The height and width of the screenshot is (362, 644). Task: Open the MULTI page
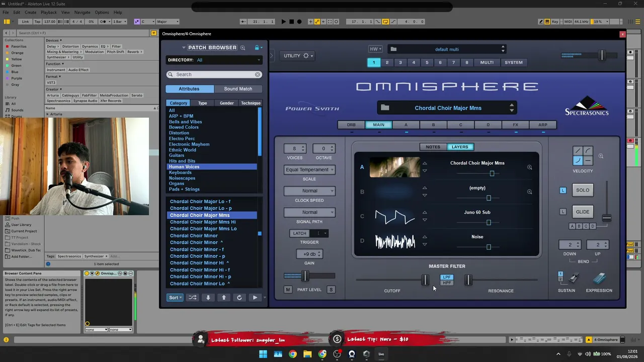pos(487,62)
